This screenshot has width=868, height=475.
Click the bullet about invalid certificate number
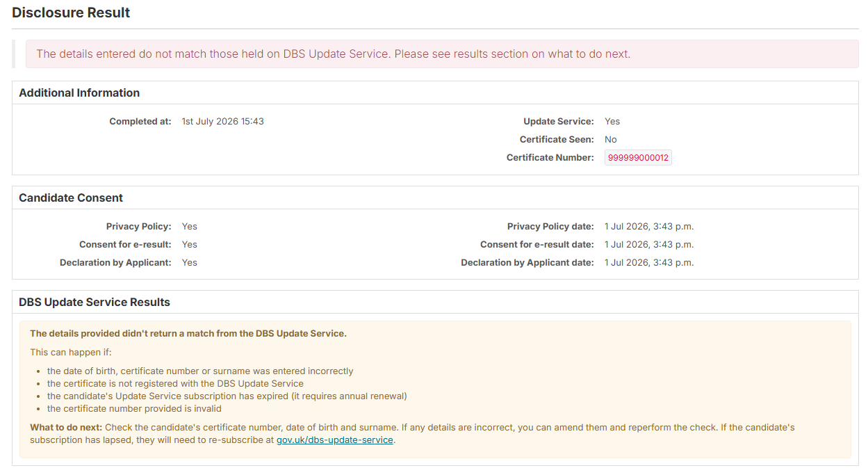134,409
